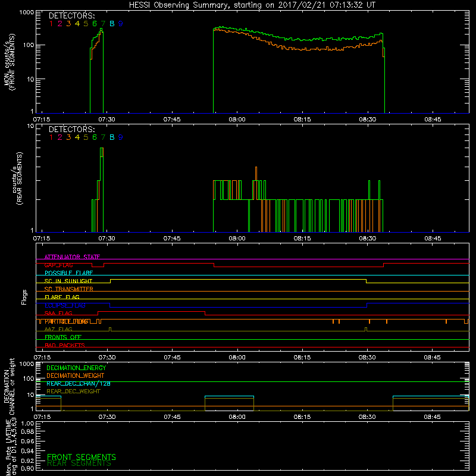Click dark green detector 7 in rear segments legend
The height and width of the screenshot is (476, 476).
[103, 137]
